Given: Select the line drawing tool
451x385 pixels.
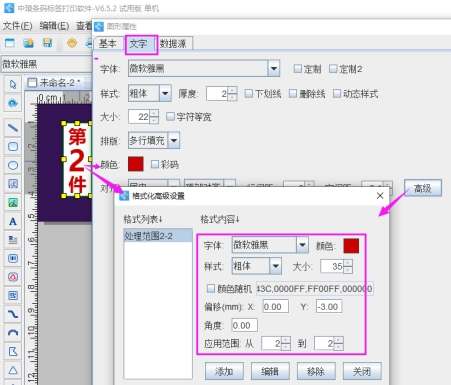Looking at the screenshot, I should coord(13,128).
